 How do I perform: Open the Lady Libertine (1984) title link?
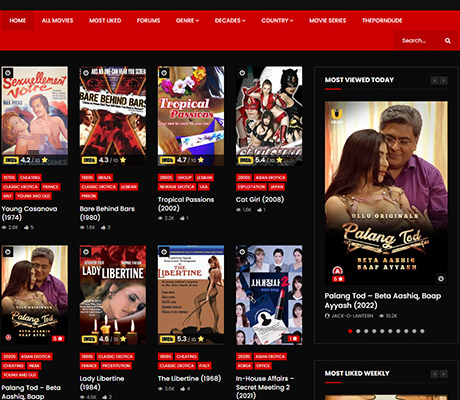point(102,383)
